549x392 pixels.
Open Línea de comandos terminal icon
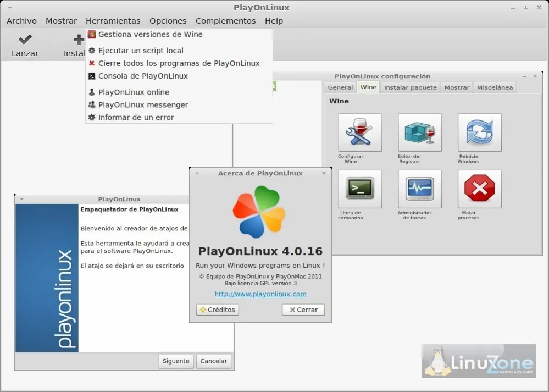[x=360, y=189]
